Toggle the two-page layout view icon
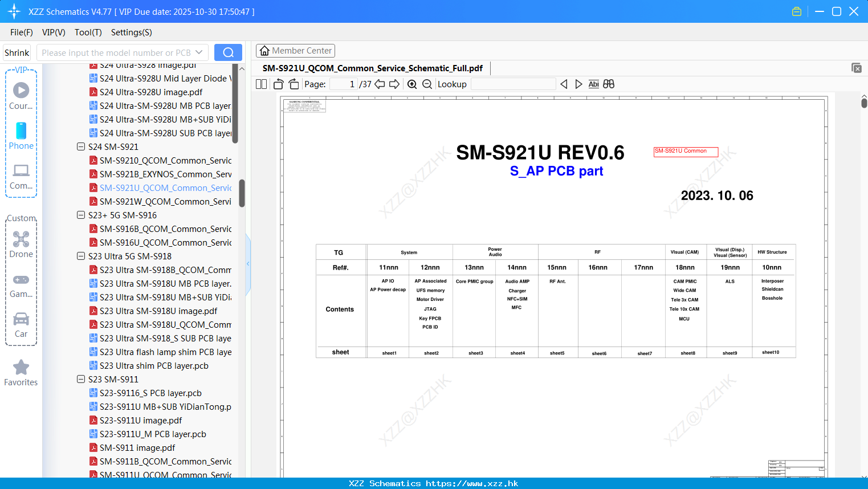868x489 pixels. click(x=261, y=84)
